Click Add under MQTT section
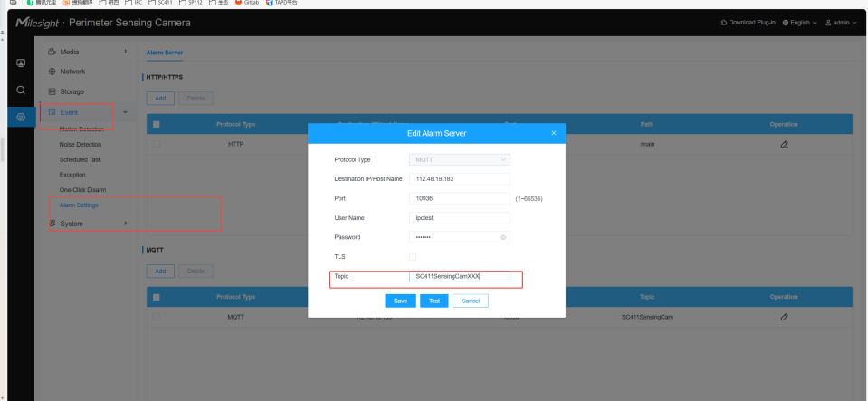 pyautogui.click(x=160, y=272)
